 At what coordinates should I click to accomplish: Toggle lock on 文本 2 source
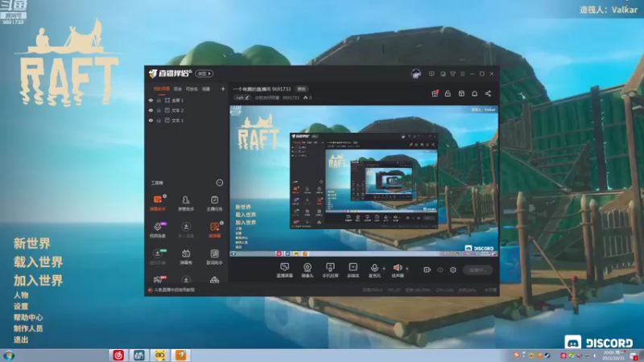[x=159, y=110]
